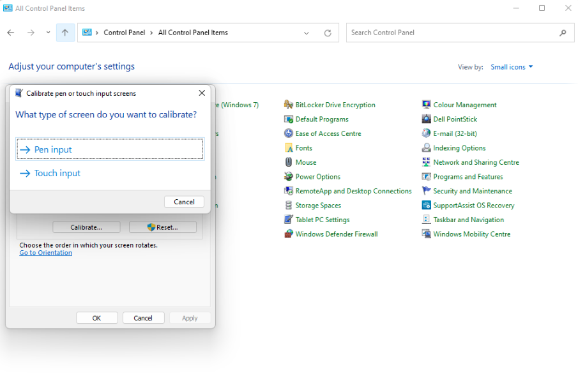This screenshot has height=392, width=578.
Task: Expand the View by Small icons dropdown
Action: click(x=512, y=67)
